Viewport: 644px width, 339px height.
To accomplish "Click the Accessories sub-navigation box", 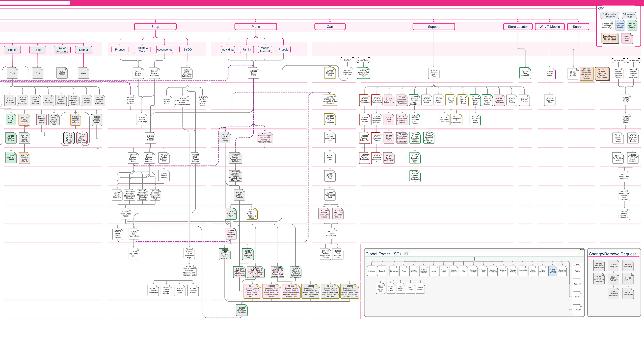I will [x=165, y=50].
